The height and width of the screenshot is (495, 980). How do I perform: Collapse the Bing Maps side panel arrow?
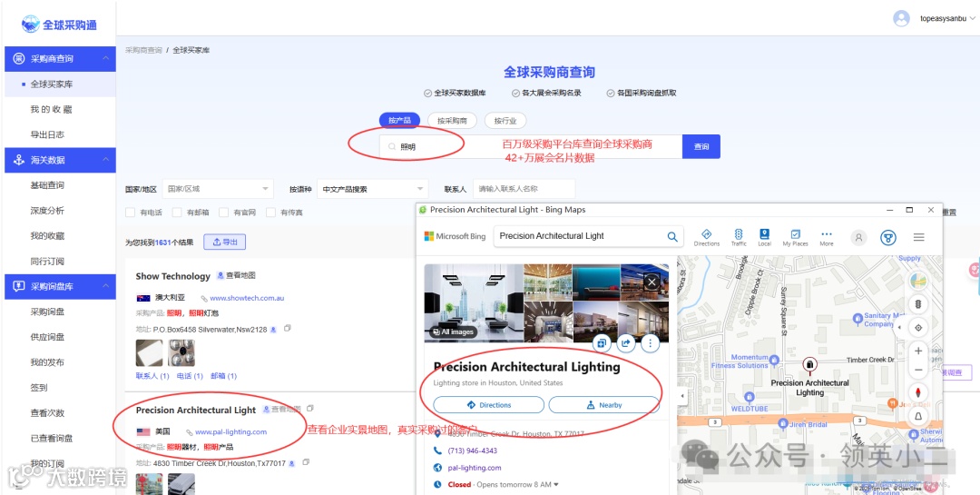681,396
